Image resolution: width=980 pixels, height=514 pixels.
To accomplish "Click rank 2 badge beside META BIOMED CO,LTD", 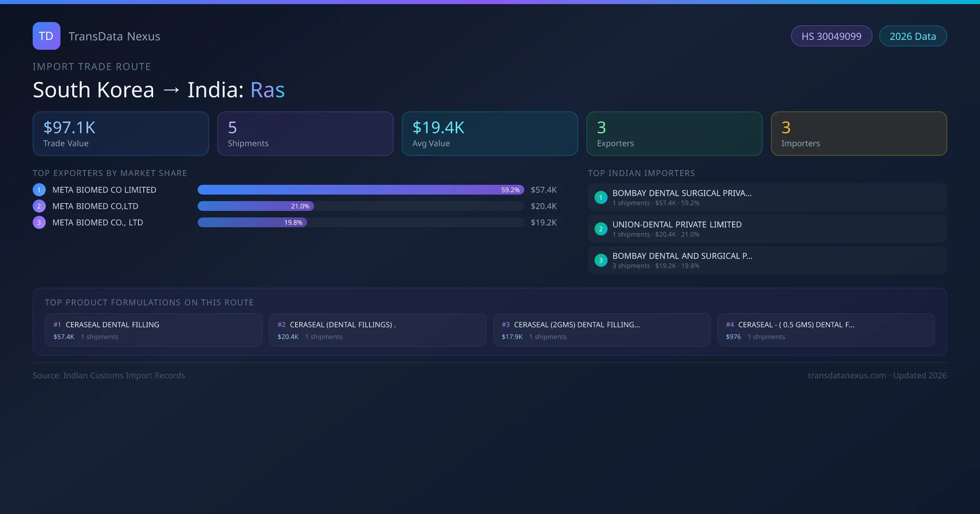I will coord(39,206).
